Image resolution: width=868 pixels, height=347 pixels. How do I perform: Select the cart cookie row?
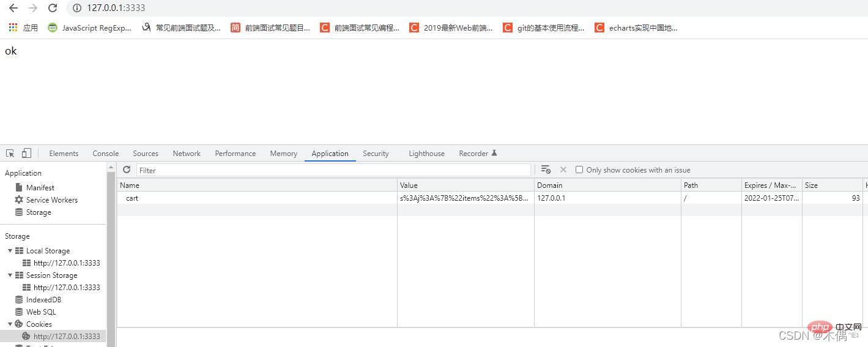pyautogui.click(x=257, y=198)
